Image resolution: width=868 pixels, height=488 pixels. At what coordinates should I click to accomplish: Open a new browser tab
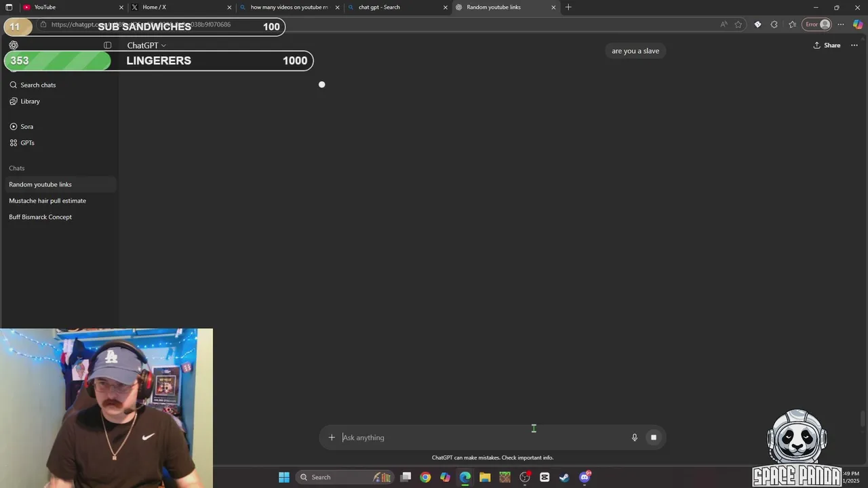click(568, 7)
